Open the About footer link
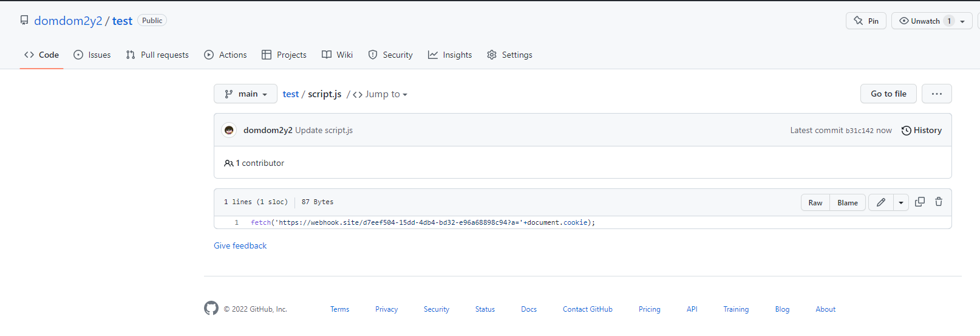This screenshot has height=336, width=980. coord(825,309)
